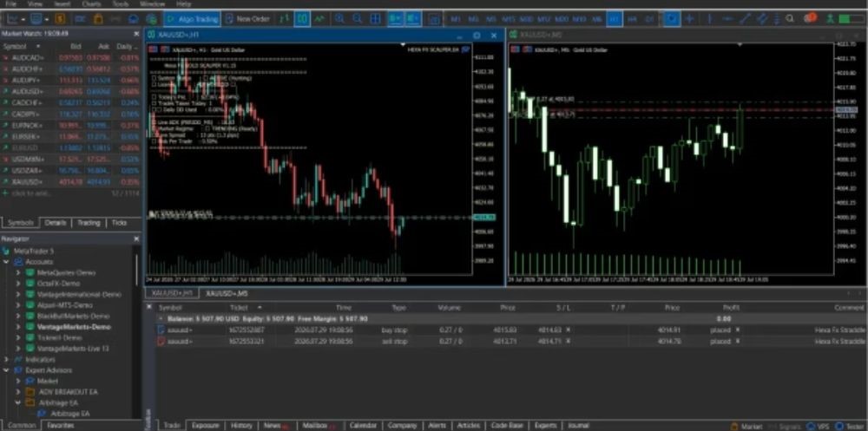The width and height of the screenshot is (868, 431).
Task: Click the gold dollar Market Watch icon
Action: 60,19
